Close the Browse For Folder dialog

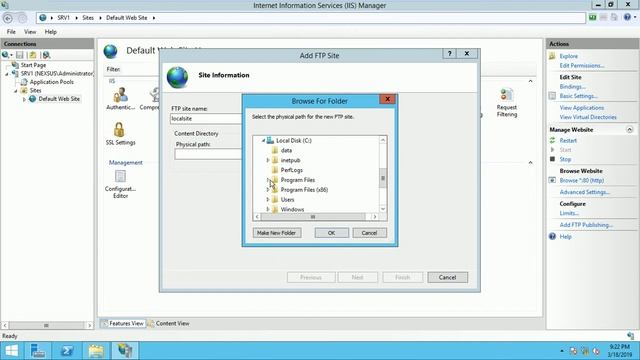(387, 99)
